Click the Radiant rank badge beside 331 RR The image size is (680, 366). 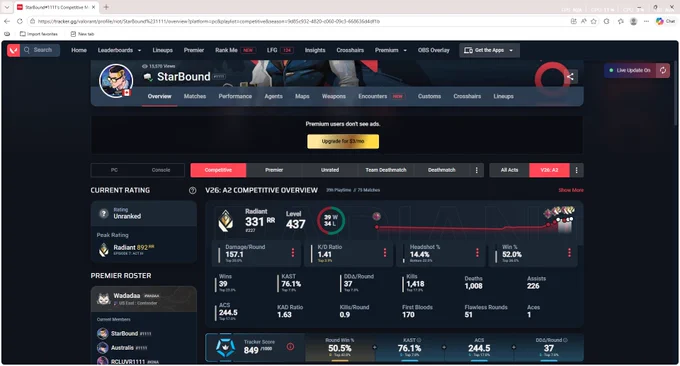226,220
